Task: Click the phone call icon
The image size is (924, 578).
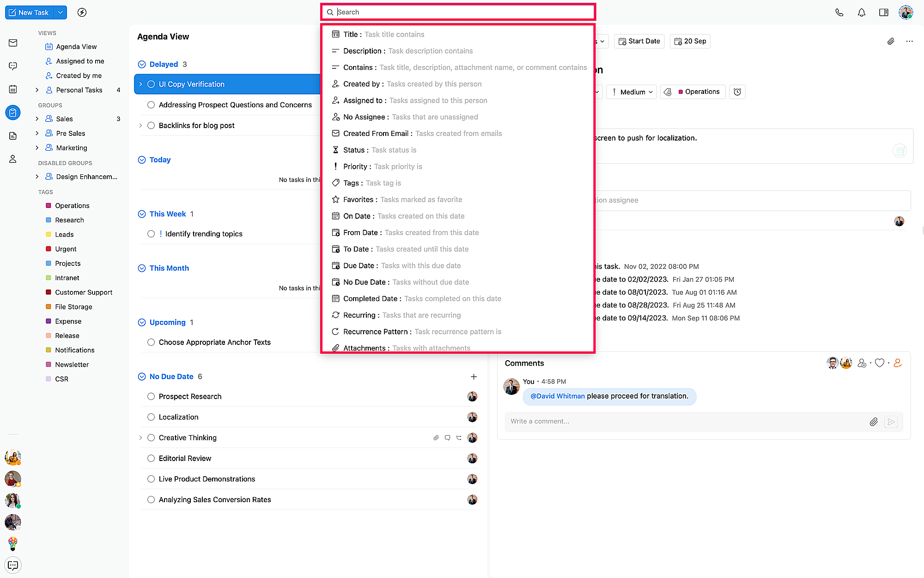Action: (839, 12)
